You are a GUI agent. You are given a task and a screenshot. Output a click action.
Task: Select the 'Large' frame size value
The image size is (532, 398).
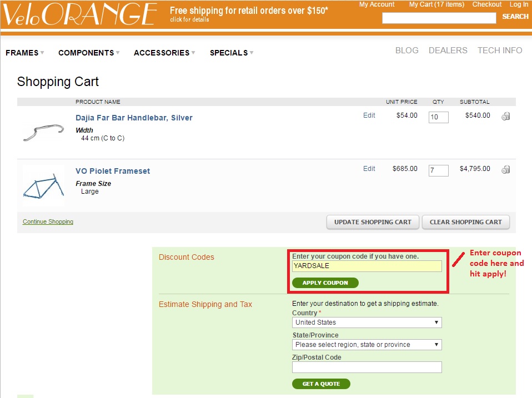click(x=90, y=192)
